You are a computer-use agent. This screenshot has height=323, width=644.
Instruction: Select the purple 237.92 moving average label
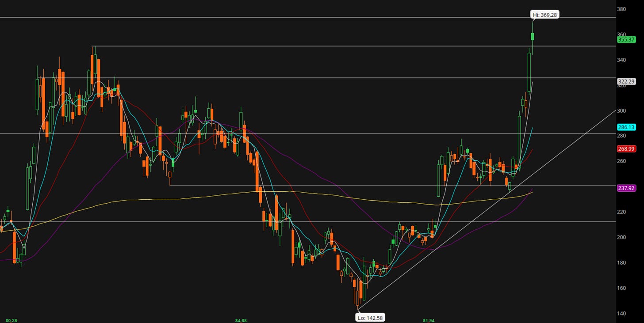[626, 188]
